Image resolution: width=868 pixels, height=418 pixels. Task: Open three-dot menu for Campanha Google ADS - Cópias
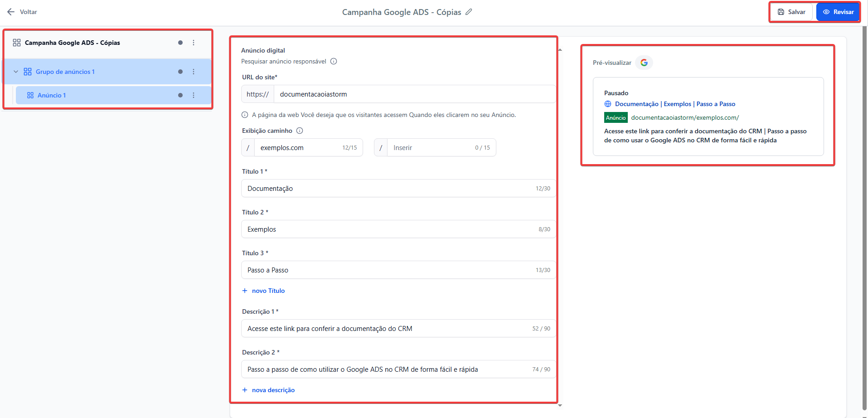coord(194,43)
